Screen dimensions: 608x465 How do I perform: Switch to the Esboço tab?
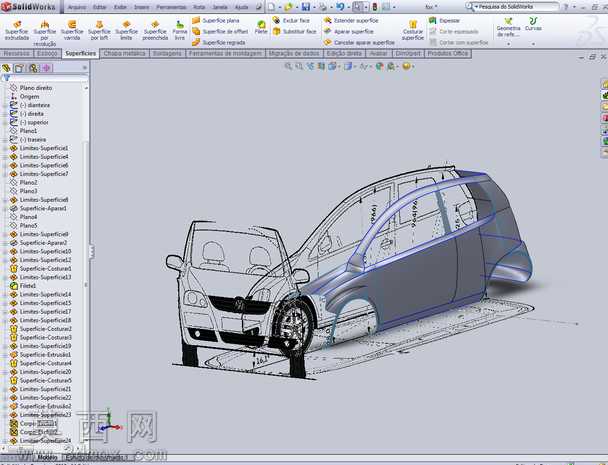tap(47, 53)
